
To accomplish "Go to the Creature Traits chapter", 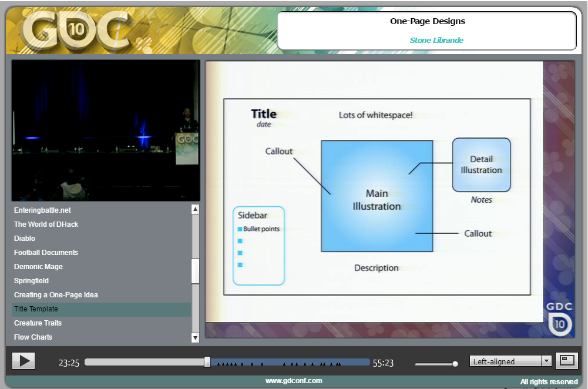I will (x=38, y=323).
